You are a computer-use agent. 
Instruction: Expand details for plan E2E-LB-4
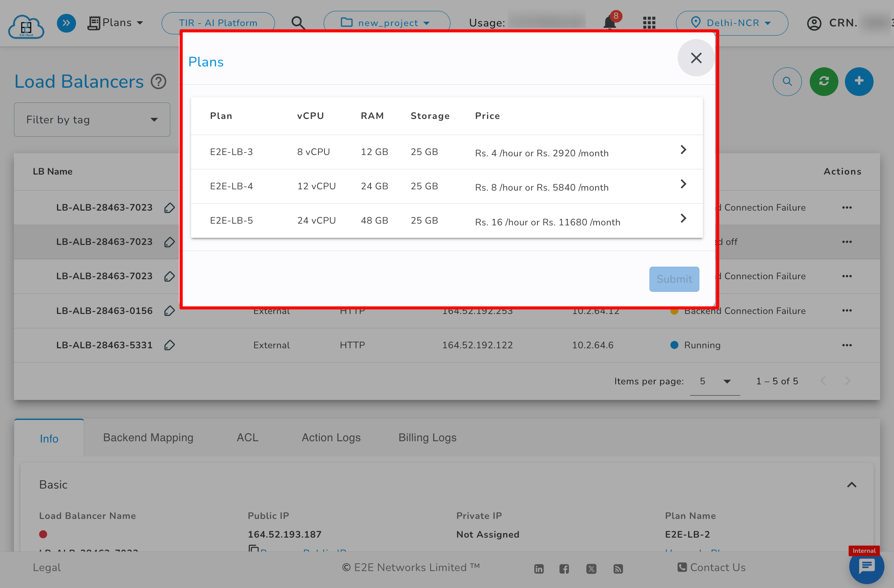(683, 184)
